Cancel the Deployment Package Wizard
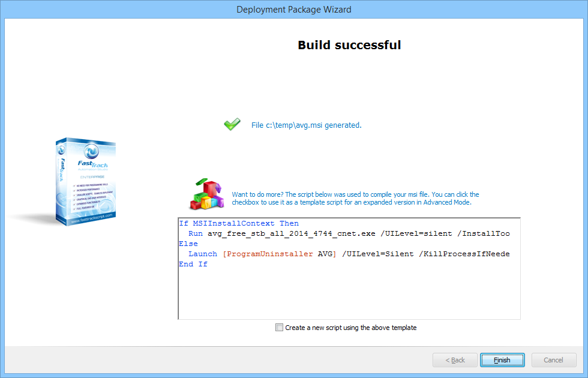588x378 pixels. click(x=553, y=360)
